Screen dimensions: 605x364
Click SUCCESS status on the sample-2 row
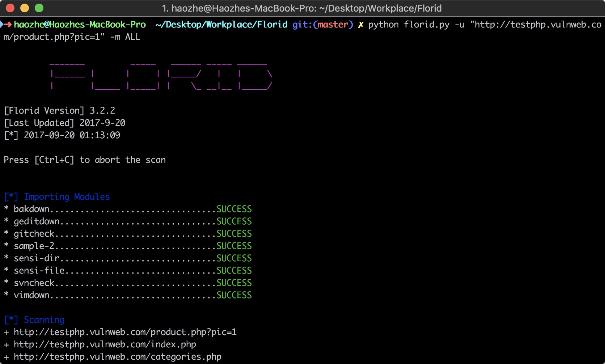234,246
